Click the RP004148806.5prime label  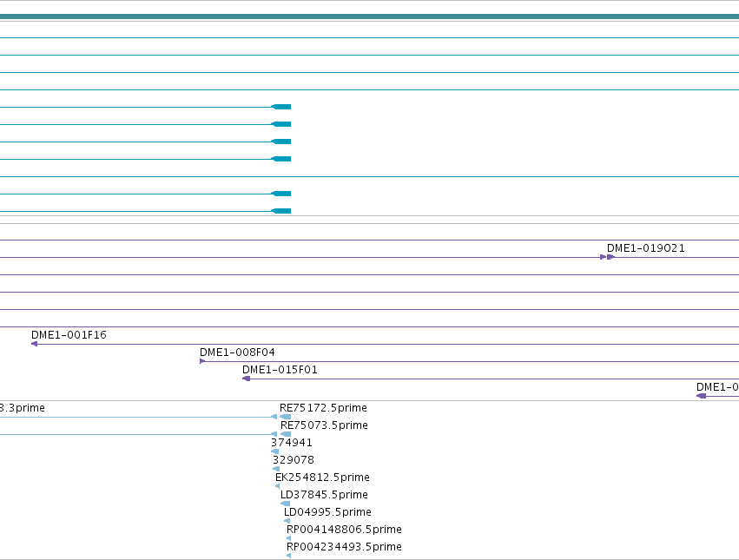click(344, 530)
